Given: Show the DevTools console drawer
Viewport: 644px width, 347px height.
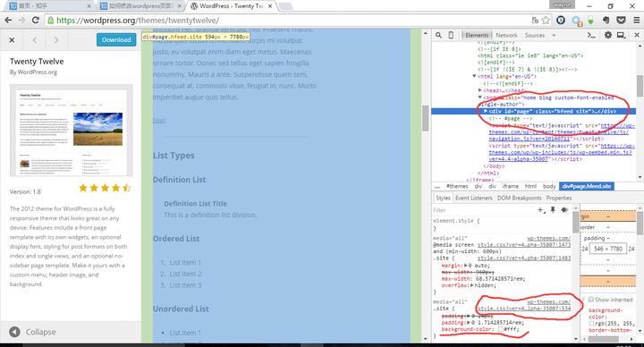Looking at the screenshot, I should 591,35.
